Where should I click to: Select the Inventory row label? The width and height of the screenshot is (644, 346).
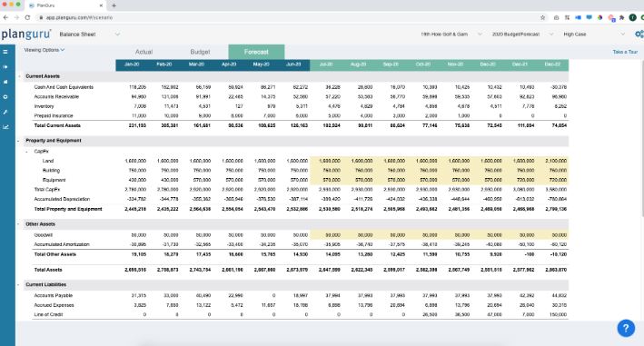click(x=44, y=106)
